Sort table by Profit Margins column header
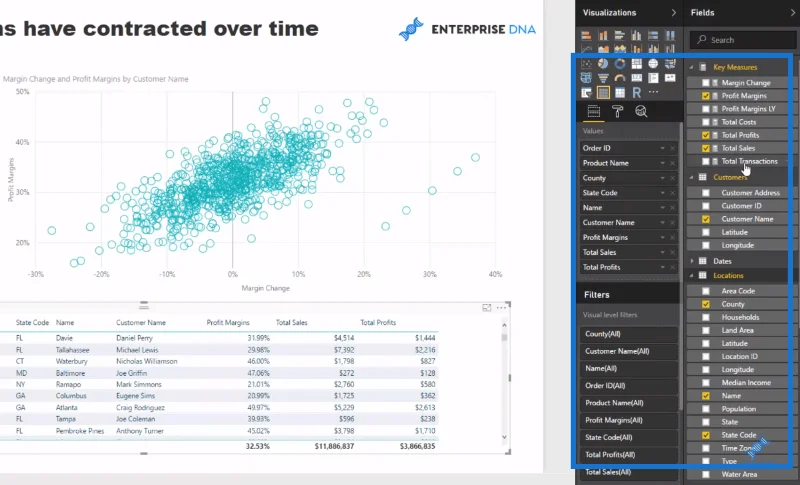 [x=228, y=323]
